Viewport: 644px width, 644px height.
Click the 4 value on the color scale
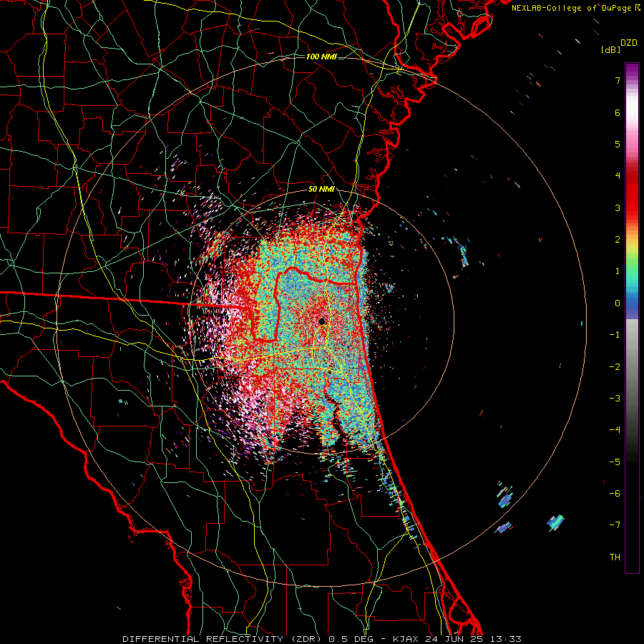tap(618, 176)
